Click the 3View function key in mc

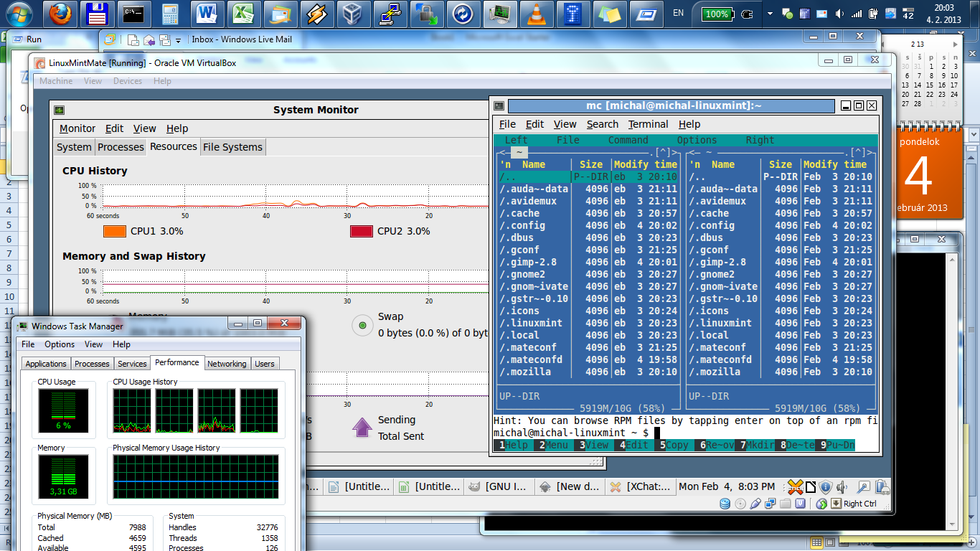(x=593, y=446)
